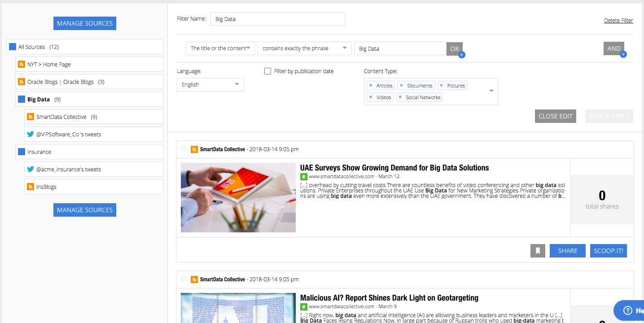Select All Sources in the tree
This screenshot has width=644, height=323.
coord(85,47)
